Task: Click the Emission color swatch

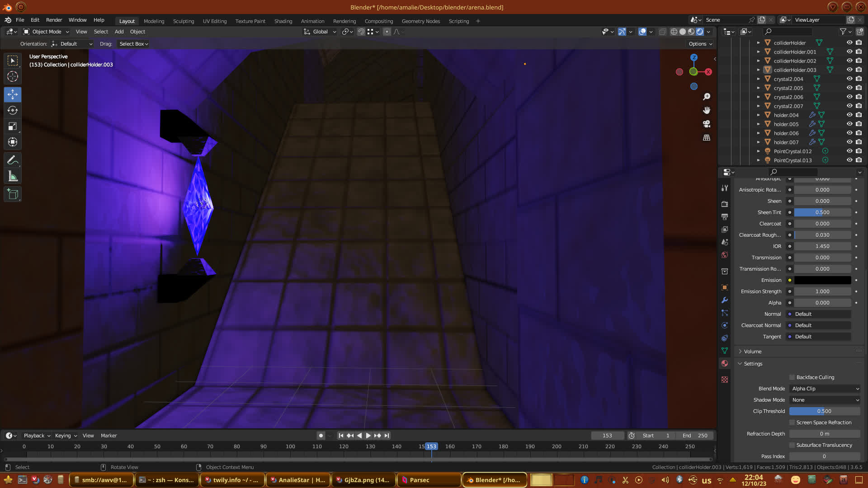Action: pos(822,280)
